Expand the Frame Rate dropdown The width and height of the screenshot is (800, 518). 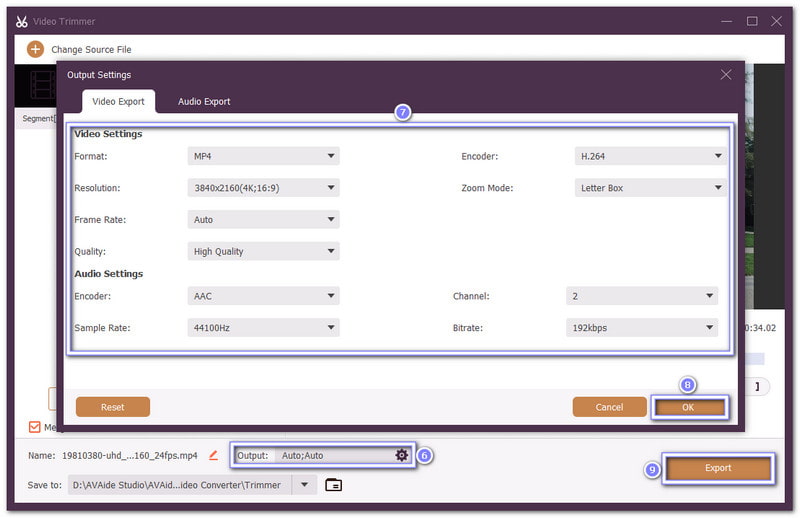264,220
